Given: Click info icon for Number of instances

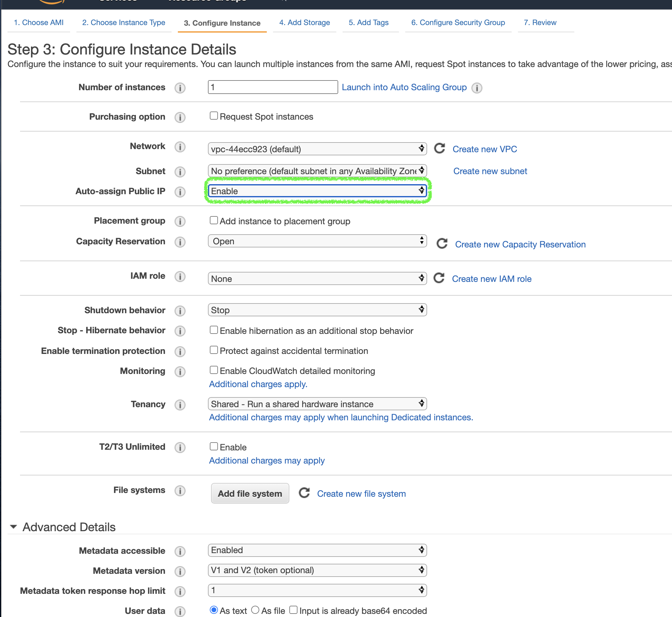Looking at the screenshot, I should [x=180, y=88].
